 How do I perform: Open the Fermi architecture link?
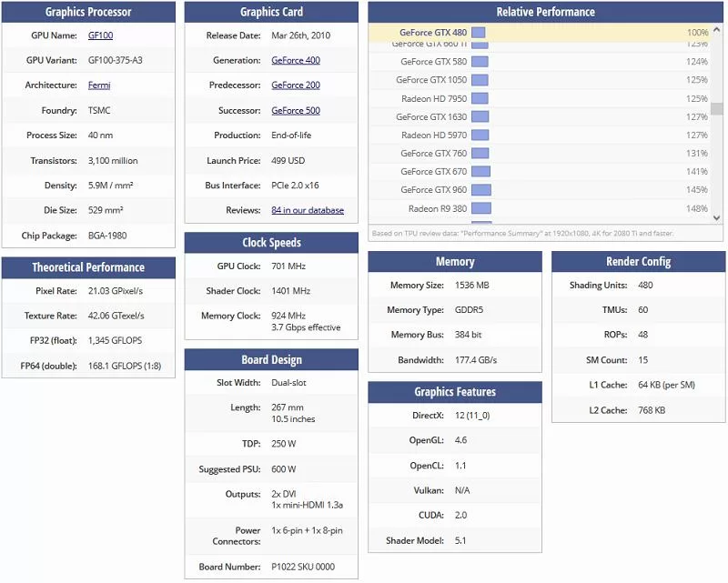pos(99,85)
